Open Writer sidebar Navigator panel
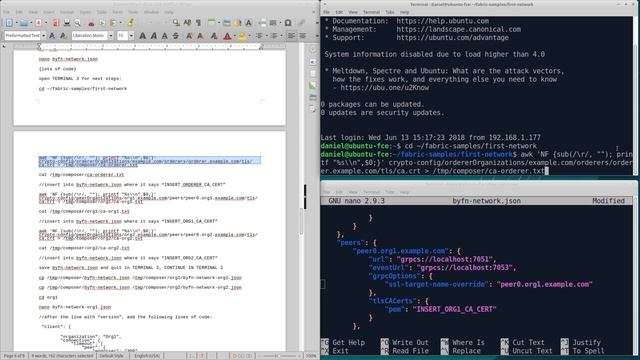The height and width of the screenshot is (360, 640). 313,108
